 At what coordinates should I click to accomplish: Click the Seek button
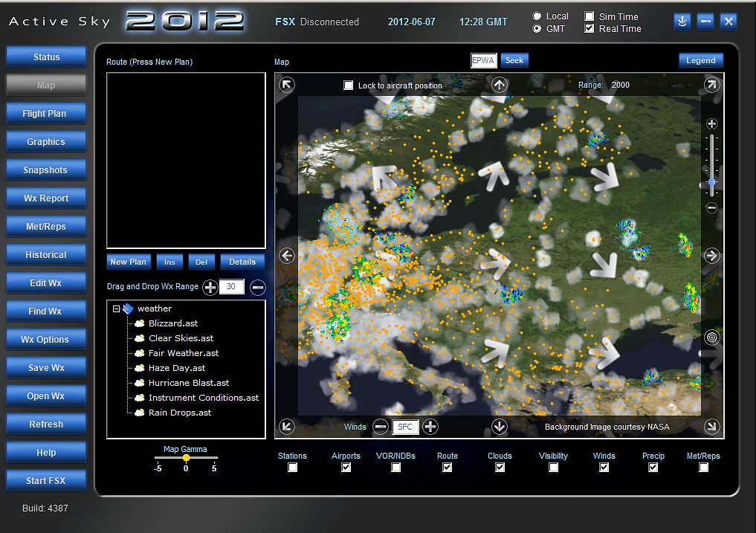pos(514,60)
